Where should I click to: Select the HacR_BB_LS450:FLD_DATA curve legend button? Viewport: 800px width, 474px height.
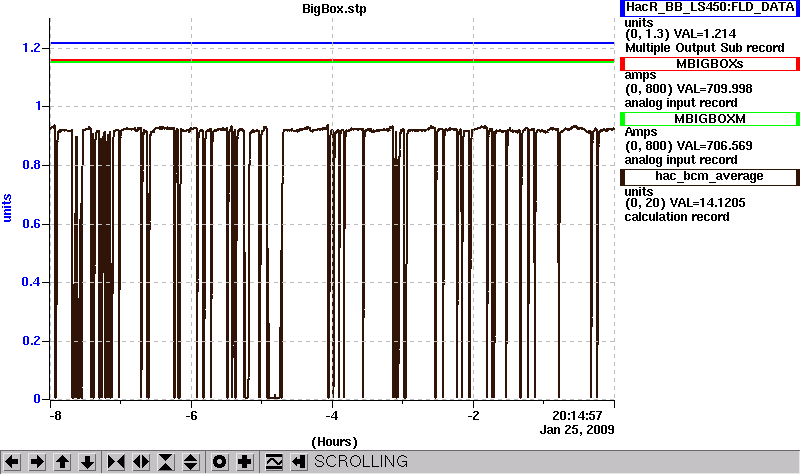(x=710, y=8)
